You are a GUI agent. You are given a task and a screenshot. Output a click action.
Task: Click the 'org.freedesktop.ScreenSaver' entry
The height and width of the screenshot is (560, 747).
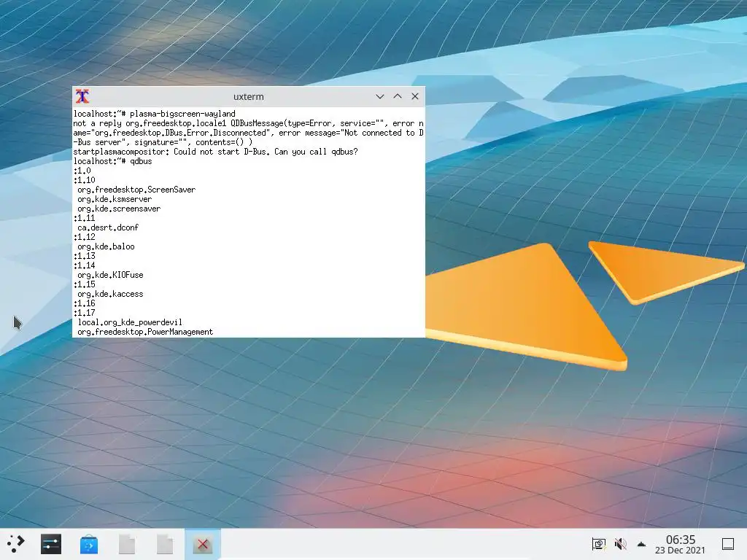pos(136,190)
